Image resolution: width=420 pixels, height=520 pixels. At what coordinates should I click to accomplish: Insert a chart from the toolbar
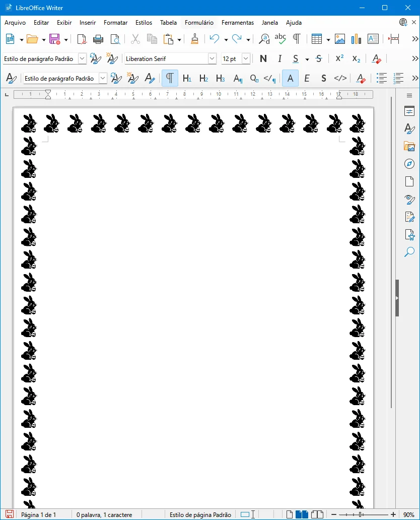click(x=357, y=39)
